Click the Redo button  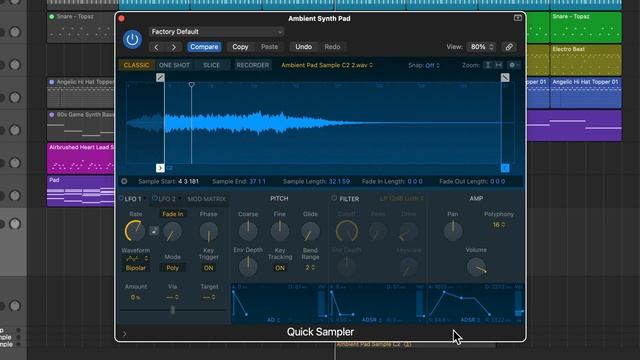(332, 47)
